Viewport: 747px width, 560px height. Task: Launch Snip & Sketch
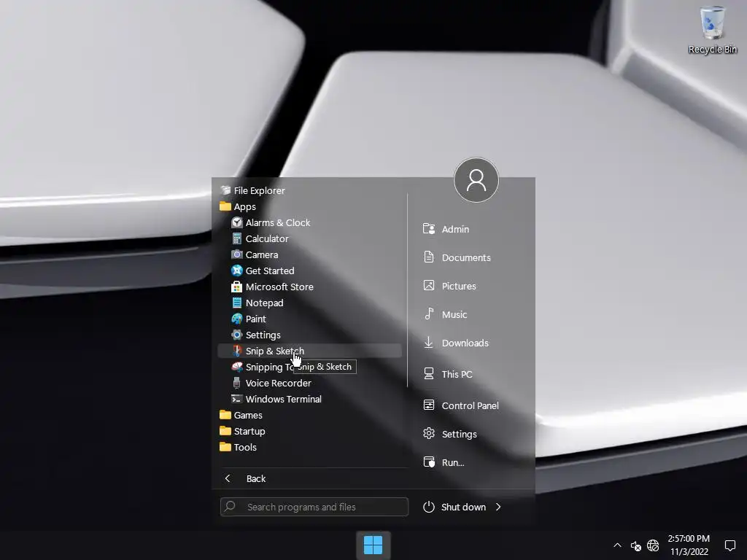pyautogui.click(x=309, y=351)
